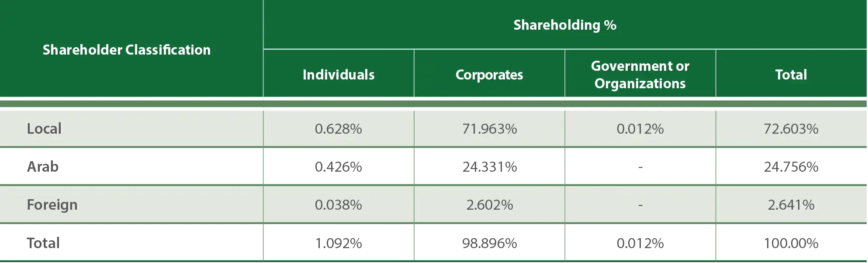Select the Shareholding % header
Image resolution: width=868 pixels, height=263 pixels.
click(564, 25)
